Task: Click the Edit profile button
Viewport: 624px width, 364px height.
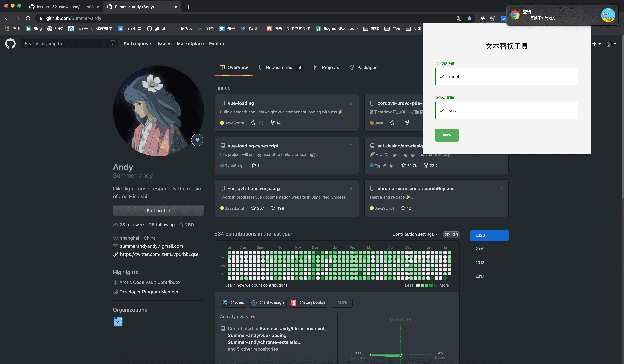Action: [159, 210]
